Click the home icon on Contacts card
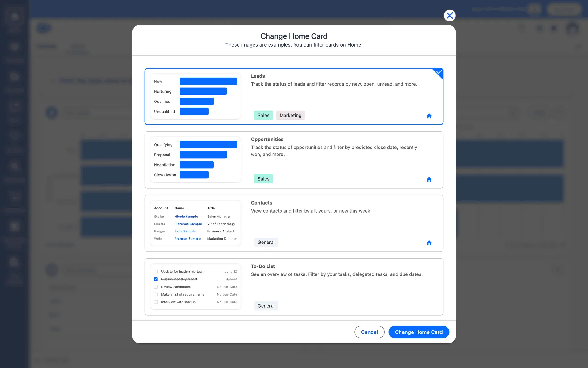Screen dimensions: 588x368 click(429, 243)
